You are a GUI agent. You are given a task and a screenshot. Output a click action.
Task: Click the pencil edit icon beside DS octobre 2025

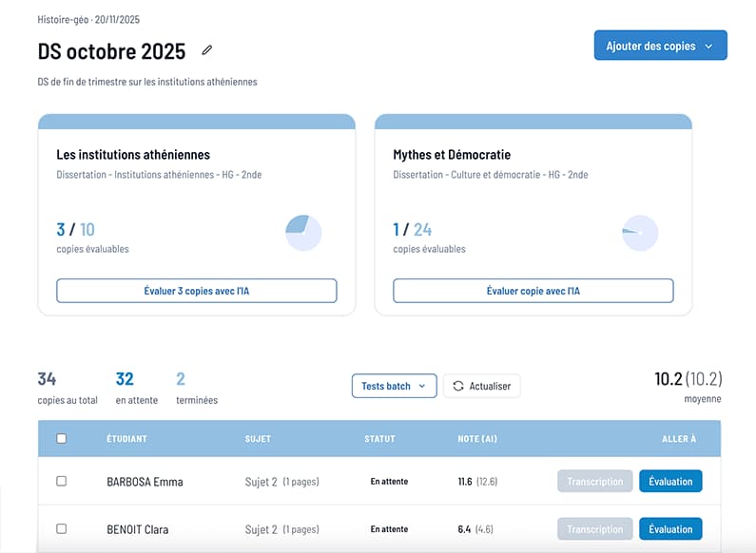click(x=207, y=50)
